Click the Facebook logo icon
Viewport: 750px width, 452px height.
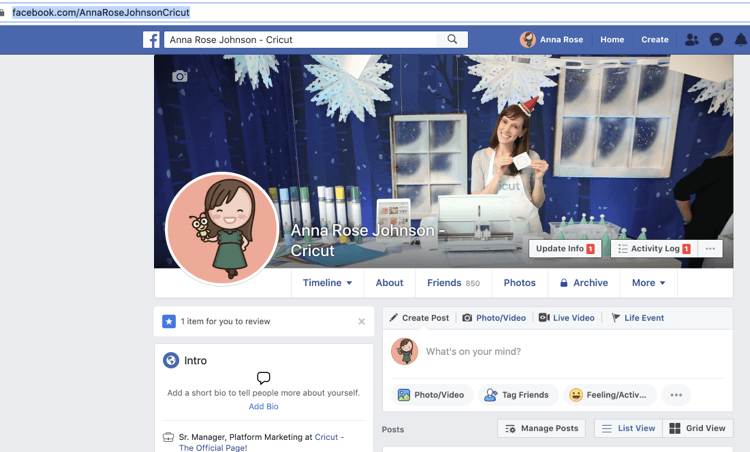click(x=151, y=40)
